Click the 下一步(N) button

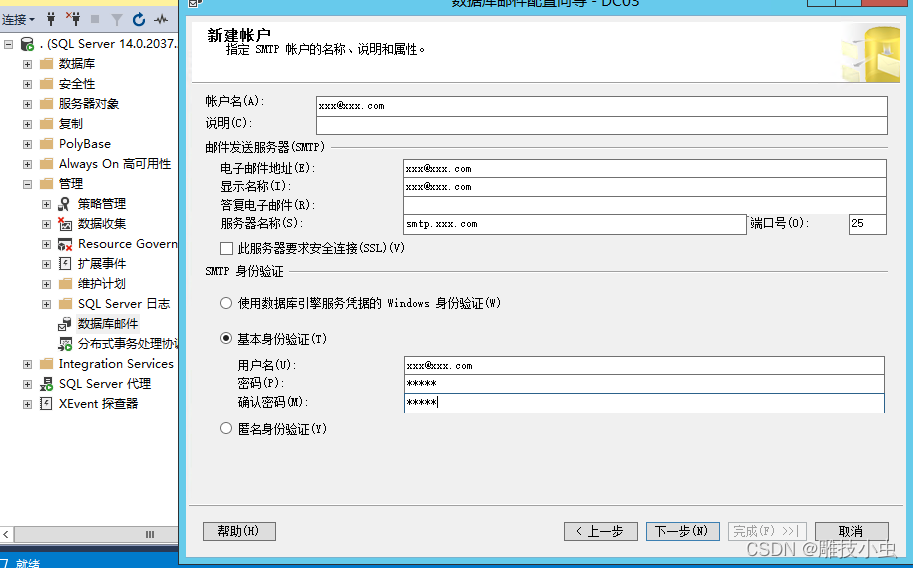click(682, 531)
